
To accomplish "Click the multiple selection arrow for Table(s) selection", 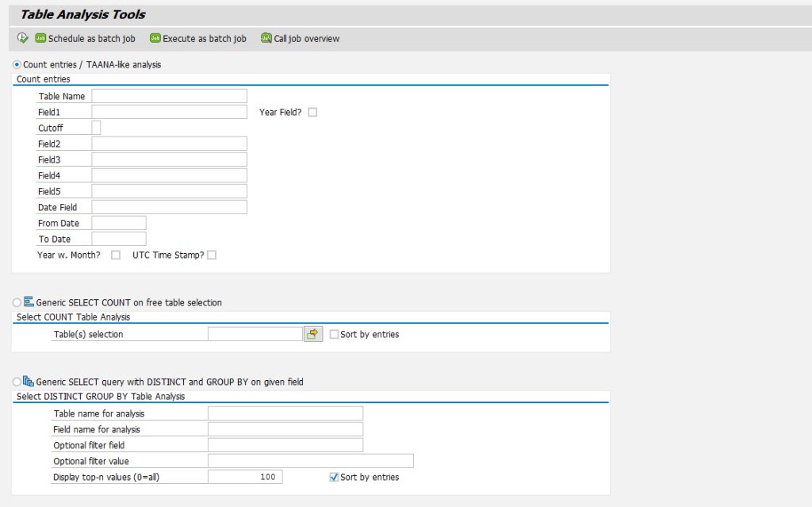I will (312, 334).
